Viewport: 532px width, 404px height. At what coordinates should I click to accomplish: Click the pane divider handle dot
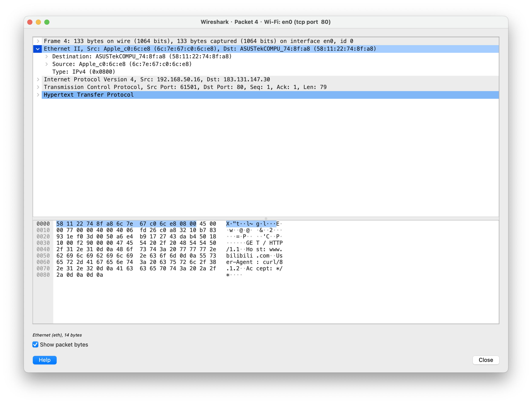click(266, 219)
